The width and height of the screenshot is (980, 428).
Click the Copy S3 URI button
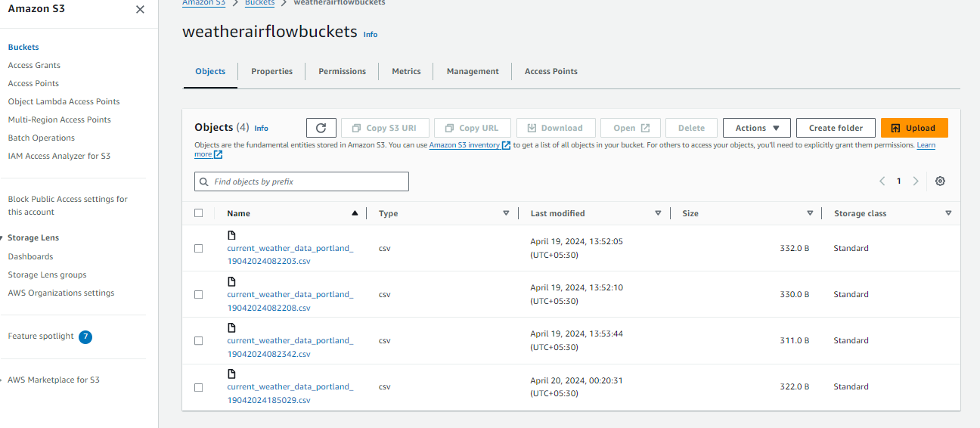(x=385, y=128)
